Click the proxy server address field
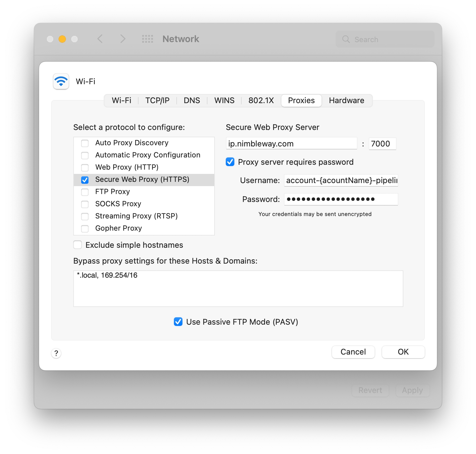476x454 pixels. pos(291,144)
